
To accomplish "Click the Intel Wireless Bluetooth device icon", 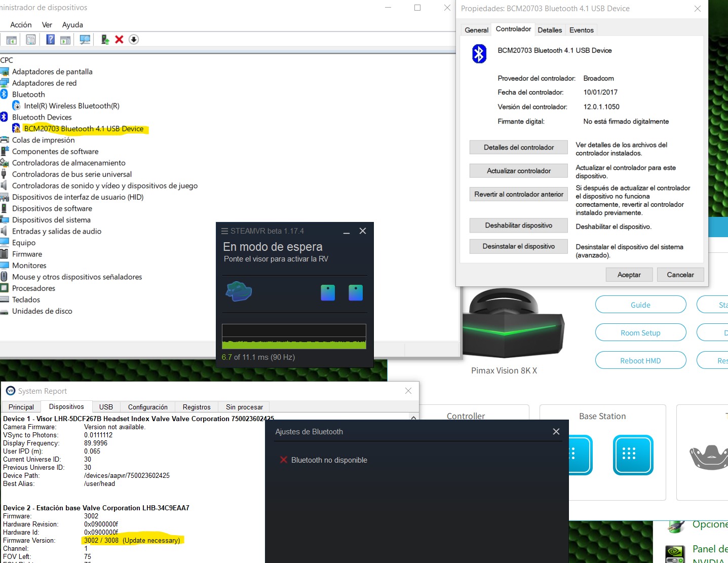I will pyautogui.click(x=16, y=106).
